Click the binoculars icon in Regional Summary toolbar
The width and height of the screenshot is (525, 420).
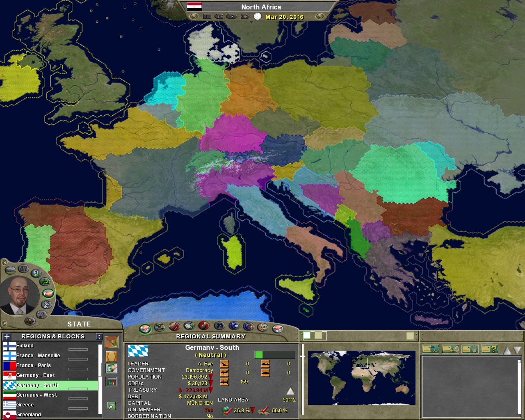coord(219,326)
